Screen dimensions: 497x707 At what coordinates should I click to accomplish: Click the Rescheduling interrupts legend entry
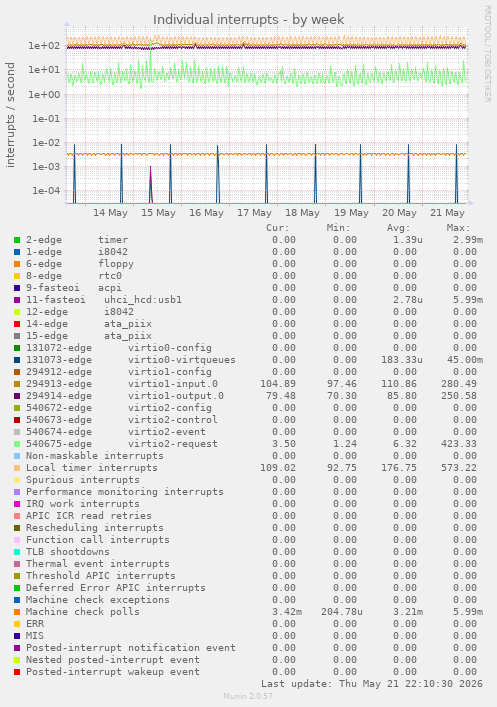coord(95,528)
